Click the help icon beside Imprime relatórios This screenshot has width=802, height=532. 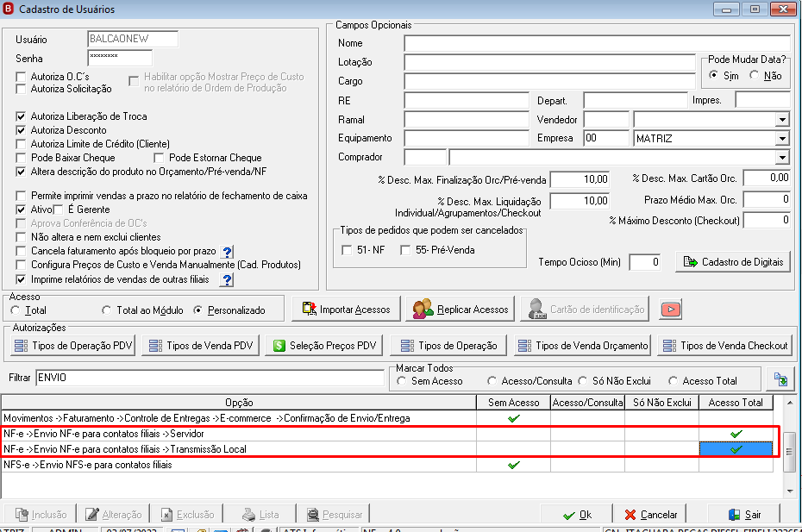tap(227, 280)
